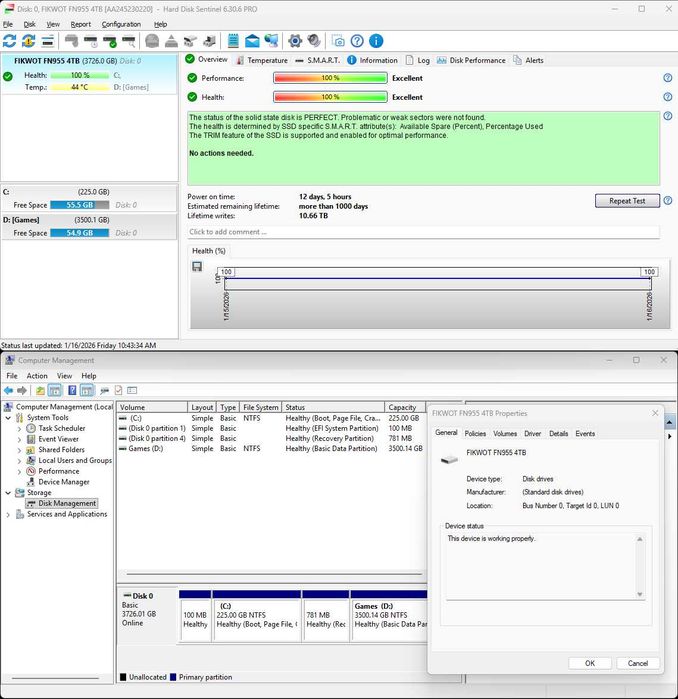Switch to Volumes tab in Properties dialog
This screenshot has width=678, height=699.
505,433
